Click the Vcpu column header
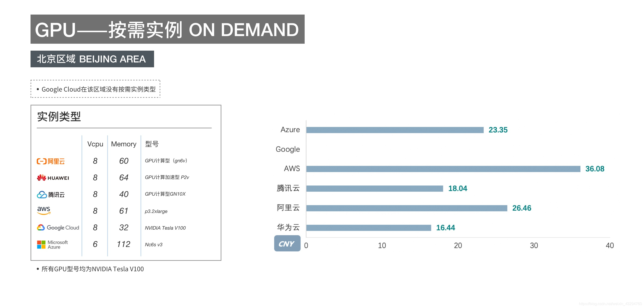Screen dimensions: 644x308 tap(95, 144)
